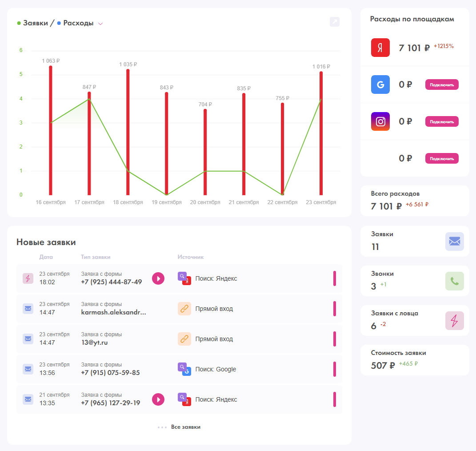Click the Источник column header
Screen dimensions: 476x451
click(191, 257)
